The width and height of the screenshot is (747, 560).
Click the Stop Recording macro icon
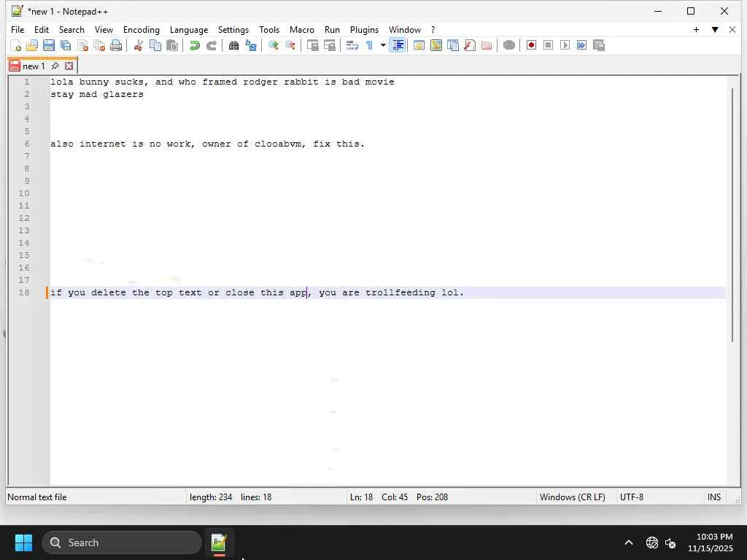[549, 45]
